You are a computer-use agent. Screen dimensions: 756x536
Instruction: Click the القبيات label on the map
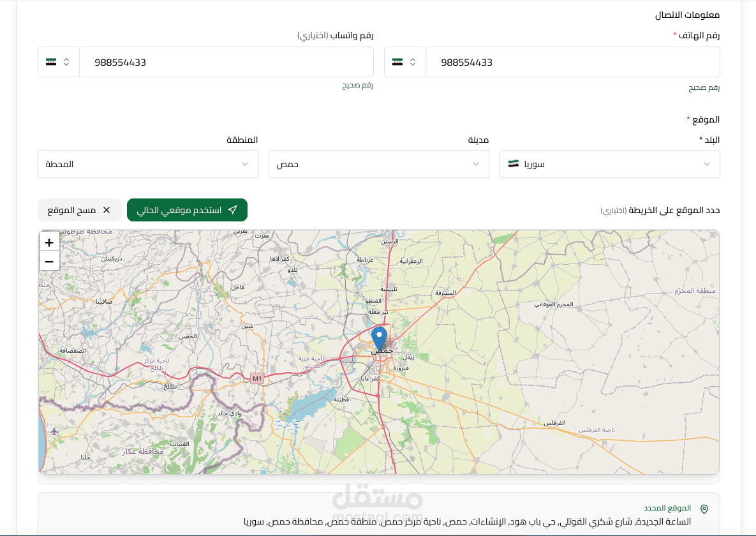[x=179, y=444]
